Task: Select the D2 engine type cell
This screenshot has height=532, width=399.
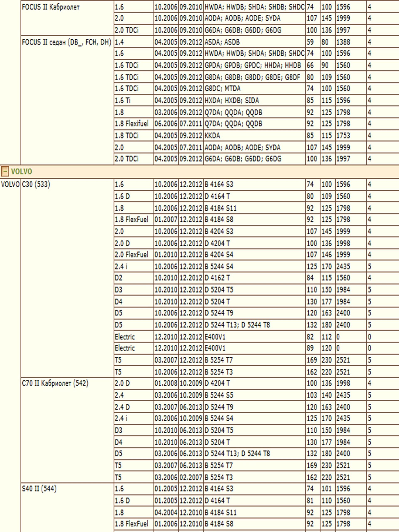Action: click(119, 278)
